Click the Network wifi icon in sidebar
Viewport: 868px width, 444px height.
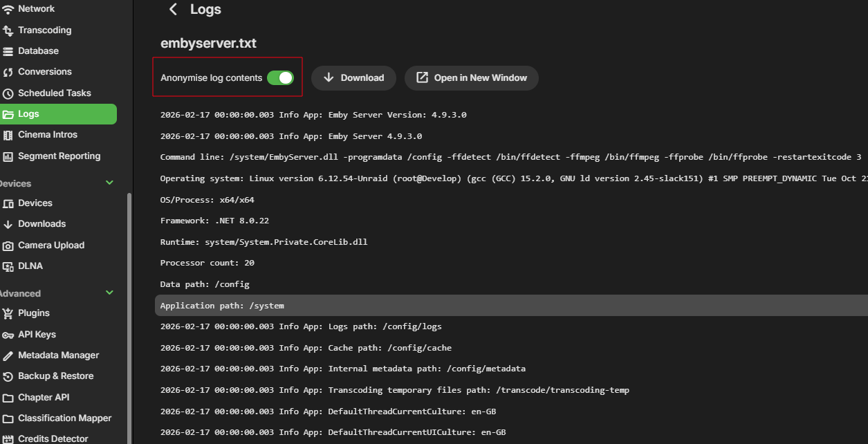pos(8,9)
